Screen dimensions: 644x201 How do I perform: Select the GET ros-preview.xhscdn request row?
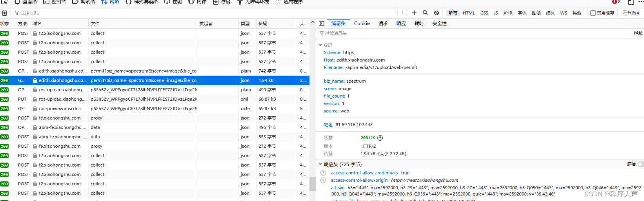click(x=155, y=109)
